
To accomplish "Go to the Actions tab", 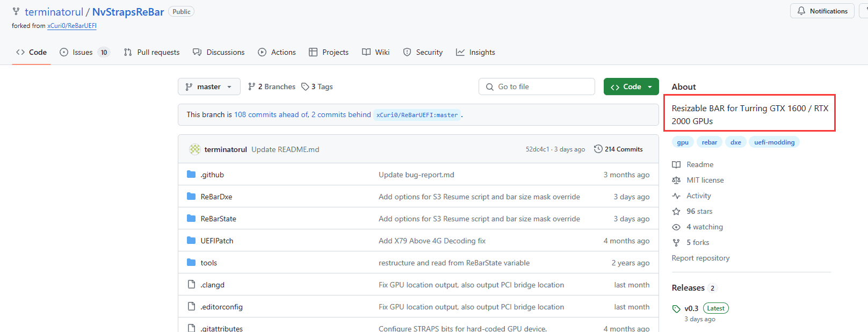I will [x=277, y=52].
